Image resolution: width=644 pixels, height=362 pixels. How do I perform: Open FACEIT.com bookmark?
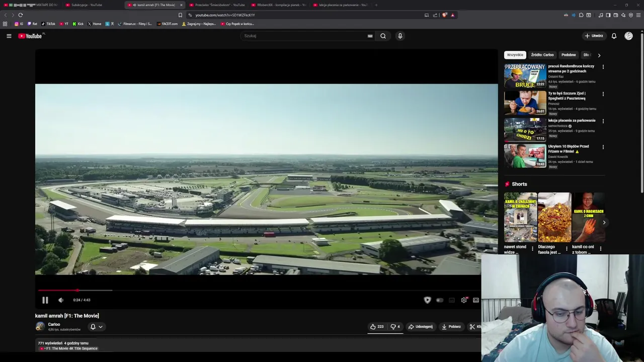click(167, 24)
